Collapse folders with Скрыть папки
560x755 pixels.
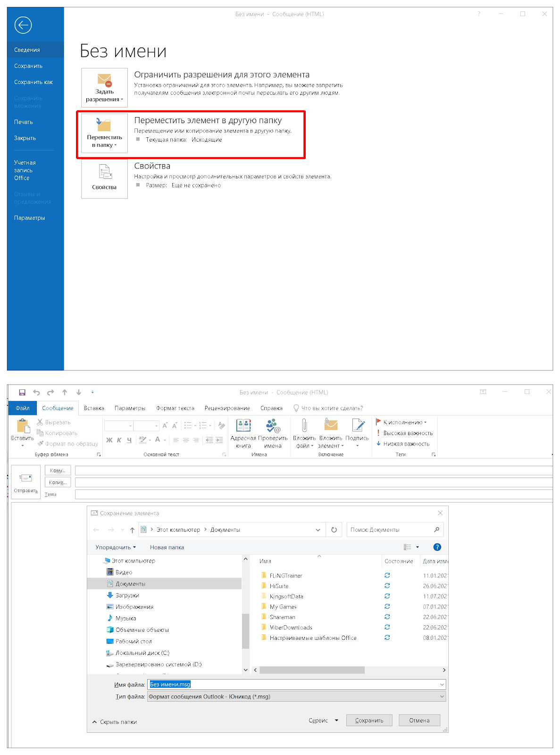115,721
